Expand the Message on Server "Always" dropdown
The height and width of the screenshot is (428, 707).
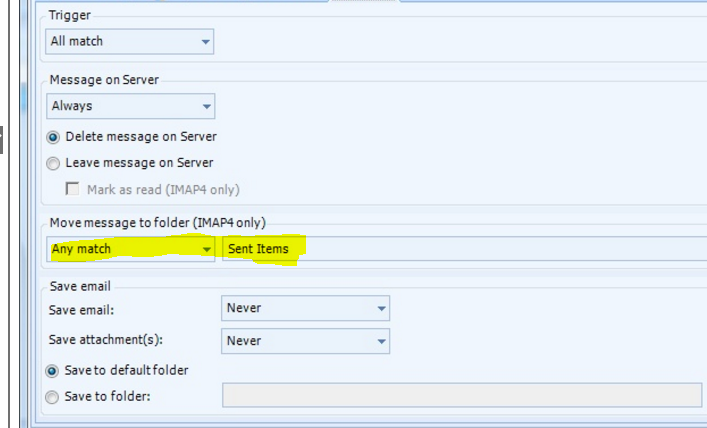point(130,106)
